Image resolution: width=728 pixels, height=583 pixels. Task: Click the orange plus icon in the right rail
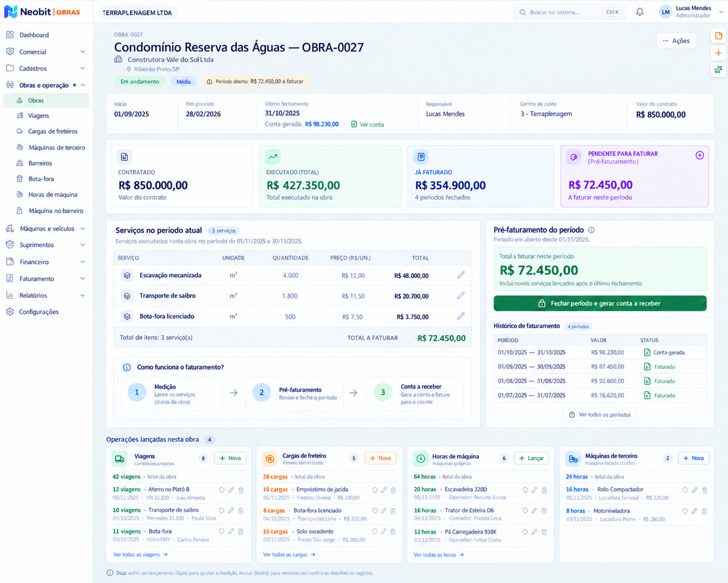[x=719, y=53]
